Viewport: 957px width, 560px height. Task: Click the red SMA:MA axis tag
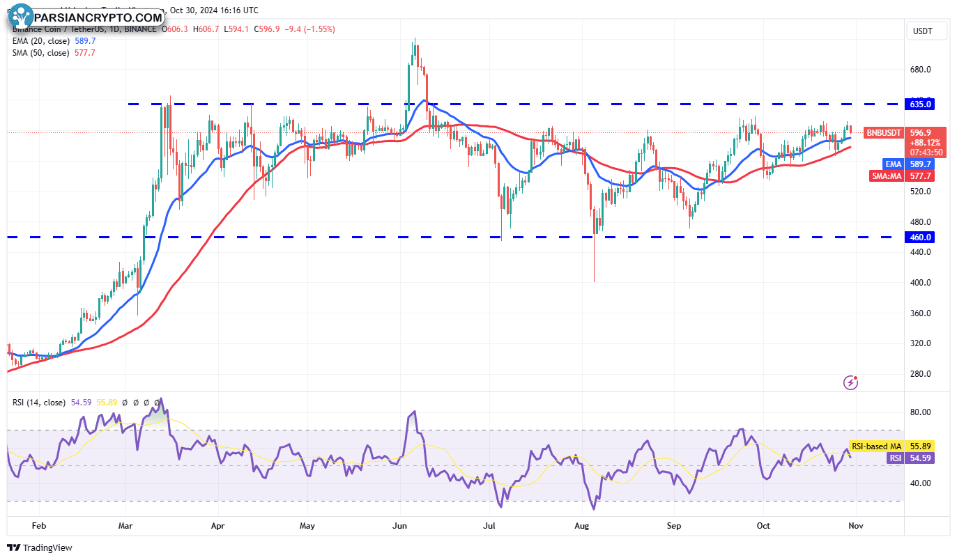[886, 176]
